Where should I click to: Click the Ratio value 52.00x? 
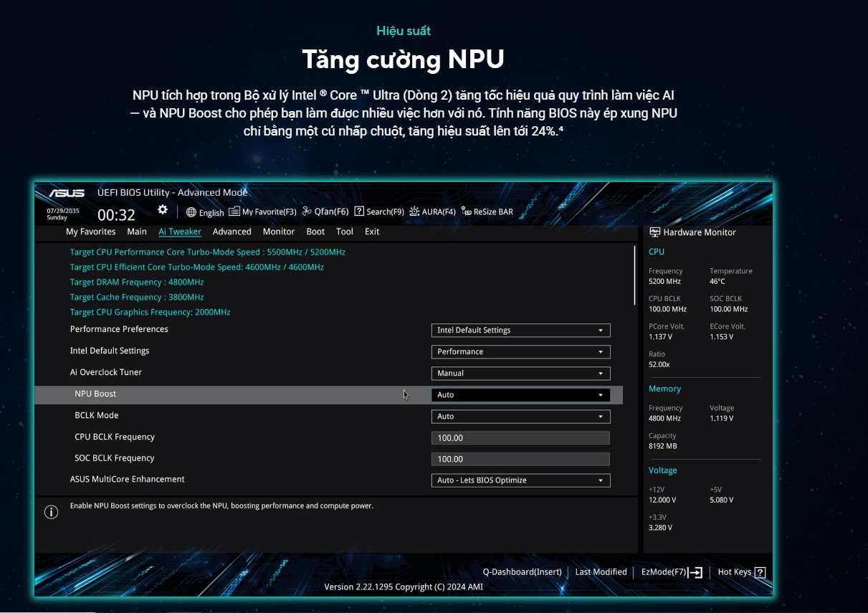[x=659, y=364]
